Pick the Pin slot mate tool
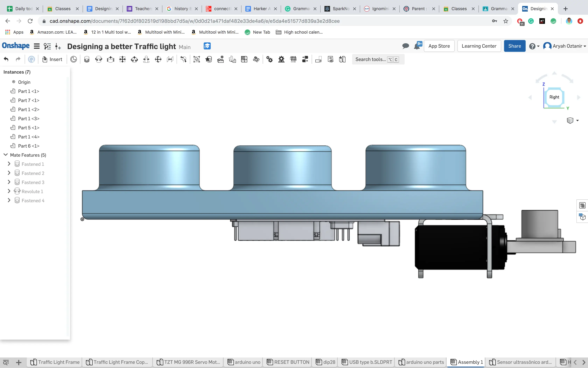 tap(146, 59)
